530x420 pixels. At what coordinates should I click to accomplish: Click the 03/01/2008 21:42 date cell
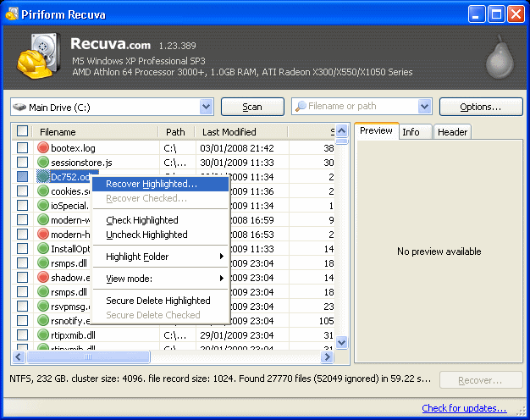pos(237,148)
